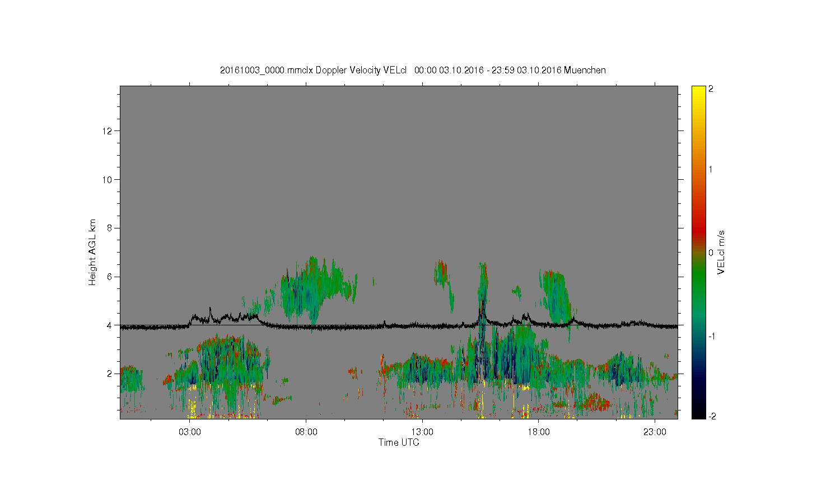Click the height tick label '10'

point(108,180)
